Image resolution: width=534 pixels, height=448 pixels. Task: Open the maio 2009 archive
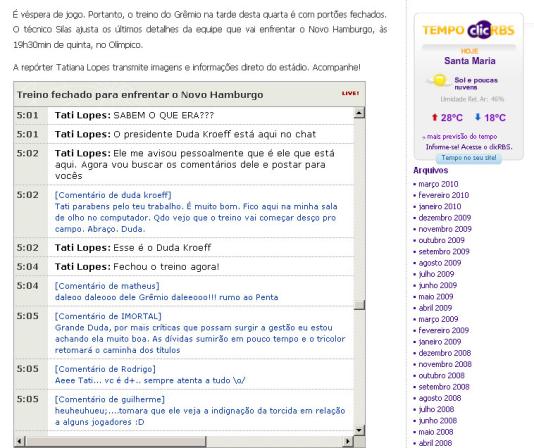436,297
